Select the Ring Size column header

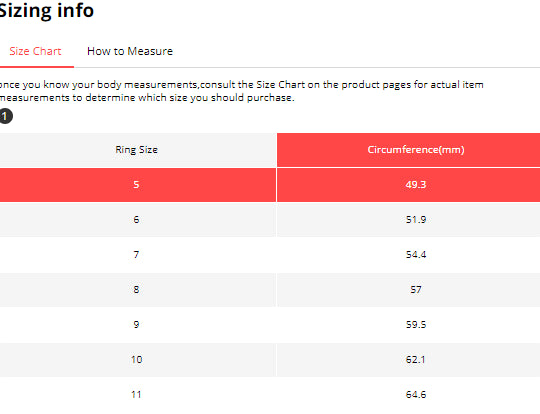click(x=137, y=150)
